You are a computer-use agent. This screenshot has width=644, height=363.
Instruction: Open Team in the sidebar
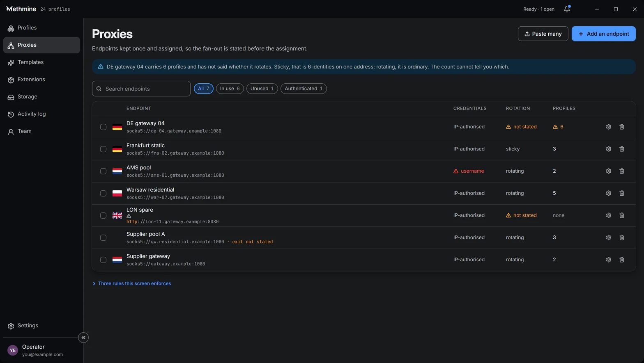point(41,131)
